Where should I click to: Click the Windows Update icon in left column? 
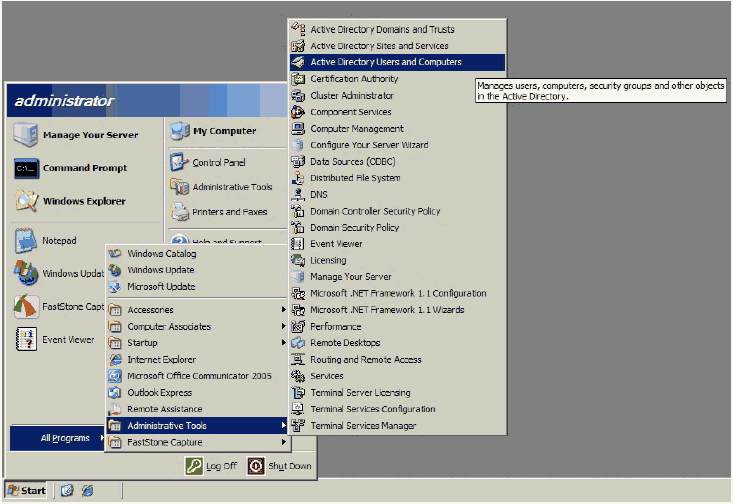point(26,273)
